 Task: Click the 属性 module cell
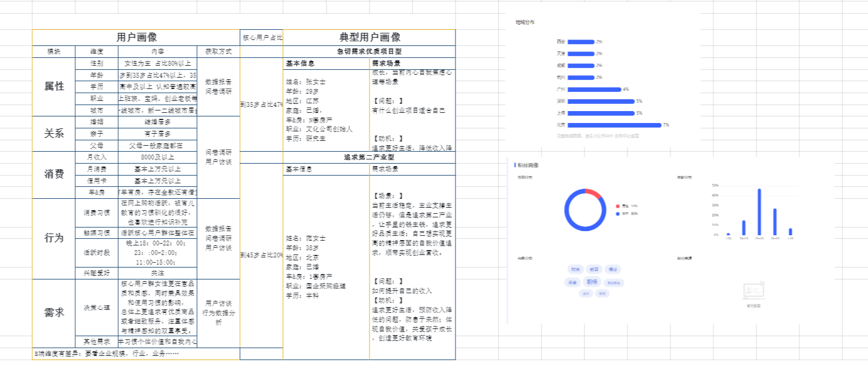(x=54, y=87)
